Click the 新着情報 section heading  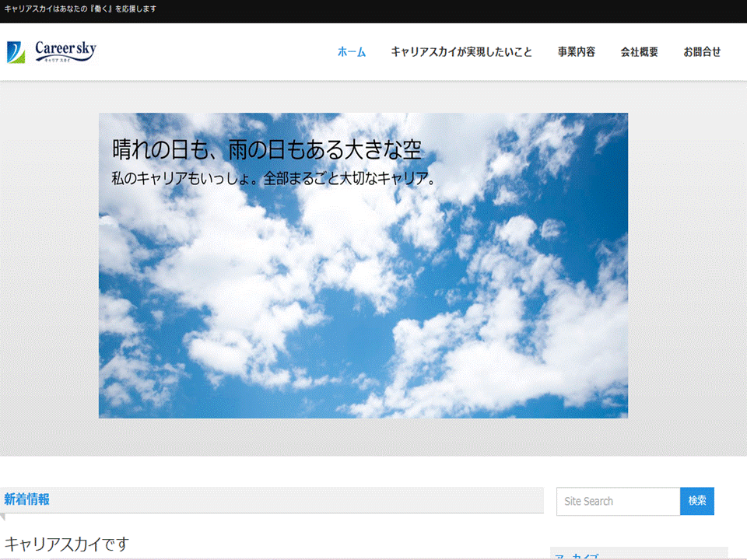tap(27, 499)
